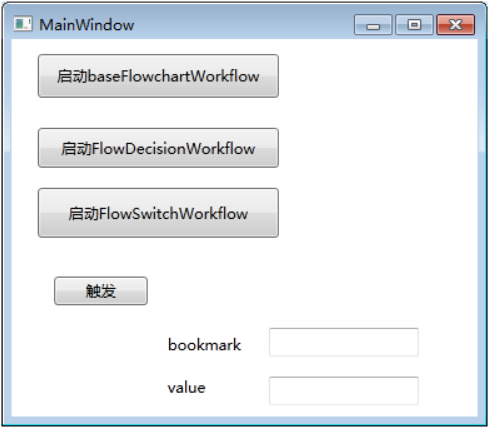Click the 触发 trigger button

point(101,291)
